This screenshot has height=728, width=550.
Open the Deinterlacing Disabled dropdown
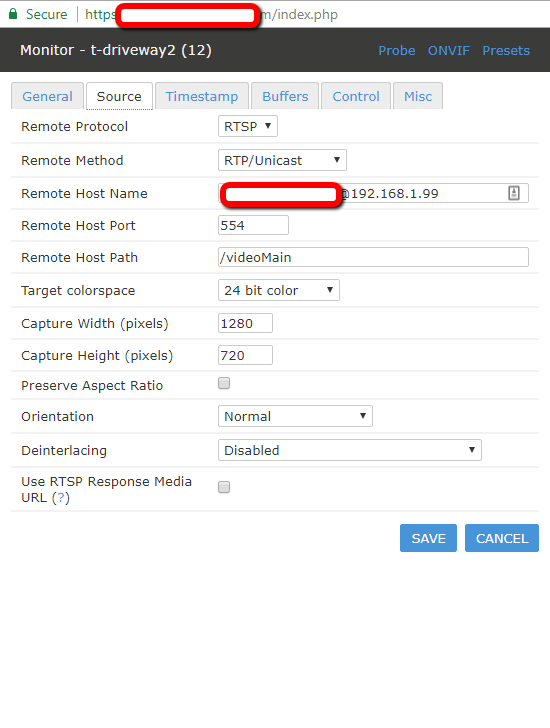pyautogui.click(x=349, y=450)
